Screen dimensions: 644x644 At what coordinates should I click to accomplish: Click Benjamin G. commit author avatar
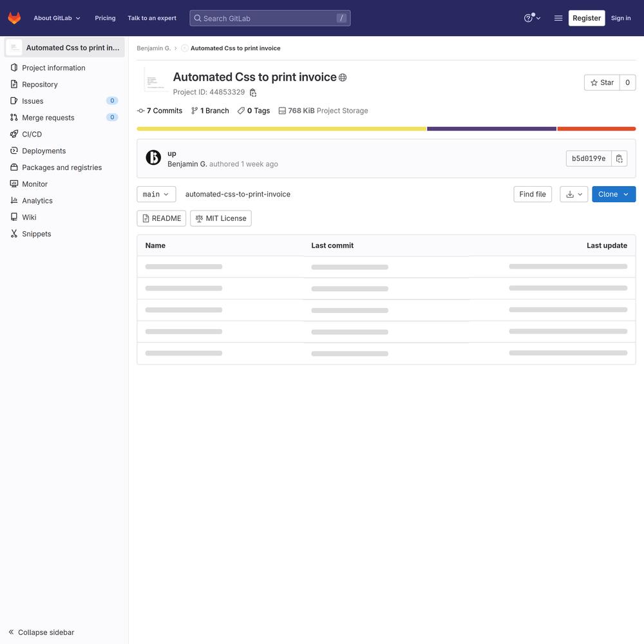[153, 157]
